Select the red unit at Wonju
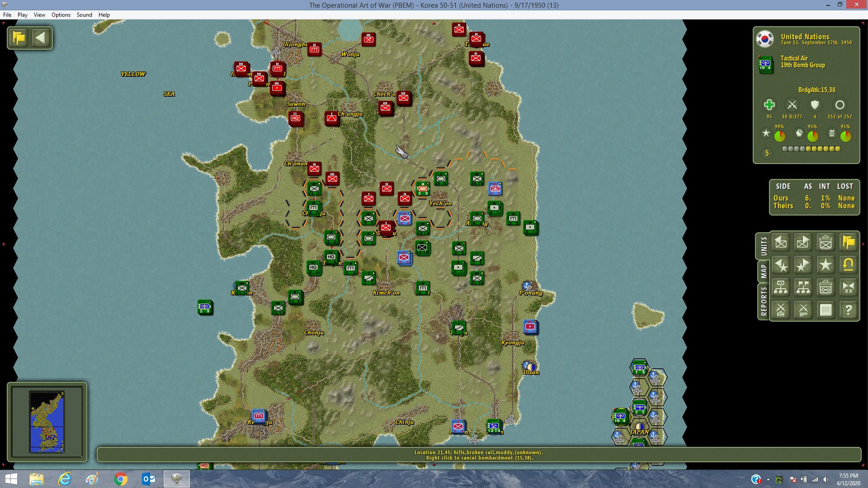The width and height of the screenshot is (868, 488). point(368,39)
